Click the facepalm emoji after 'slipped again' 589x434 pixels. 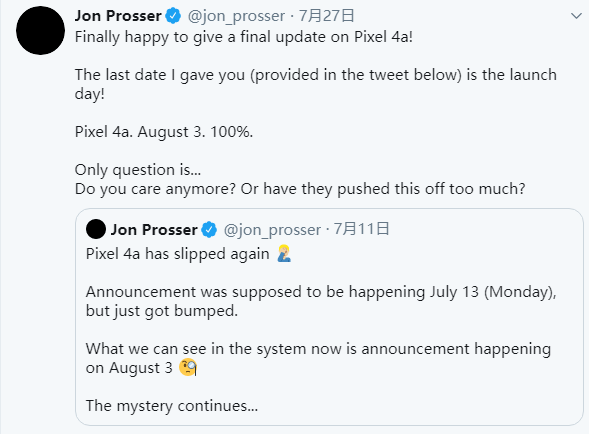click(x=284, y=253)
